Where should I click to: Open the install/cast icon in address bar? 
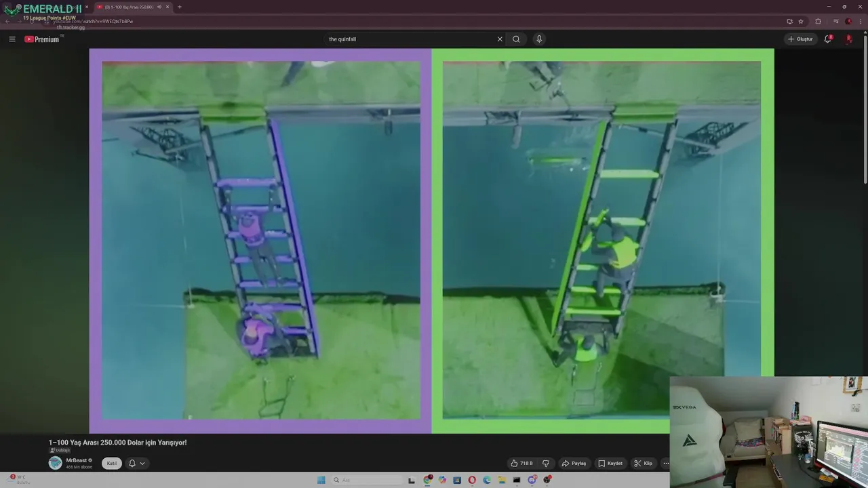tap(789, 21)
